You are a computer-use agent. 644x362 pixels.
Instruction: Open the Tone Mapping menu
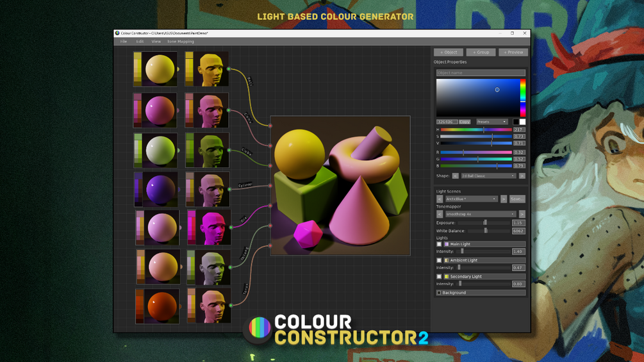pos(181,42)
